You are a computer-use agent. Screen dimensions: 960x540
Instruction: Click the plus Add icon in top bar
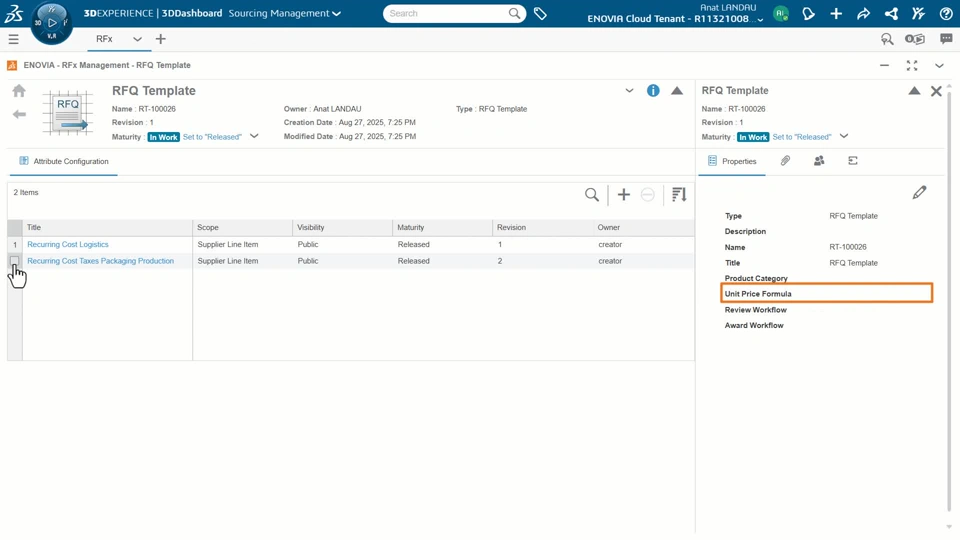[x=836, y=13]
